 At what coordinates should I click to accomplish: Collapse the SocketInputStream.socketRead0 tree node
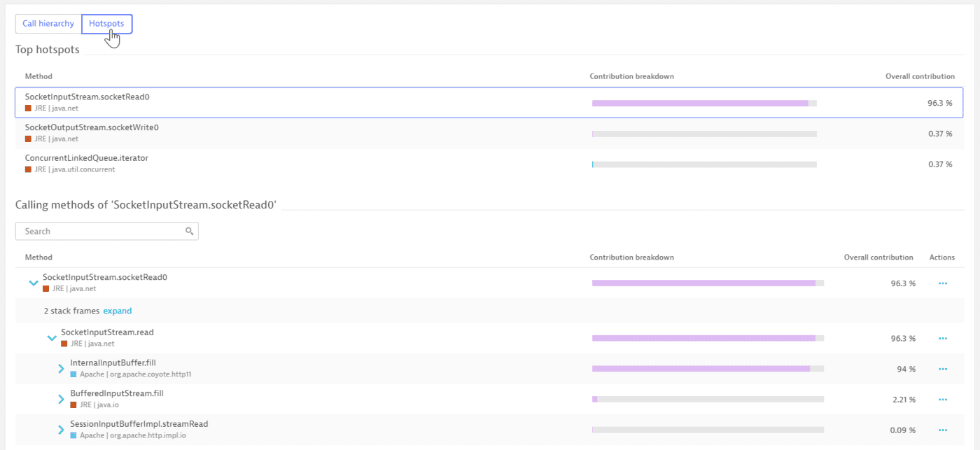34,283
